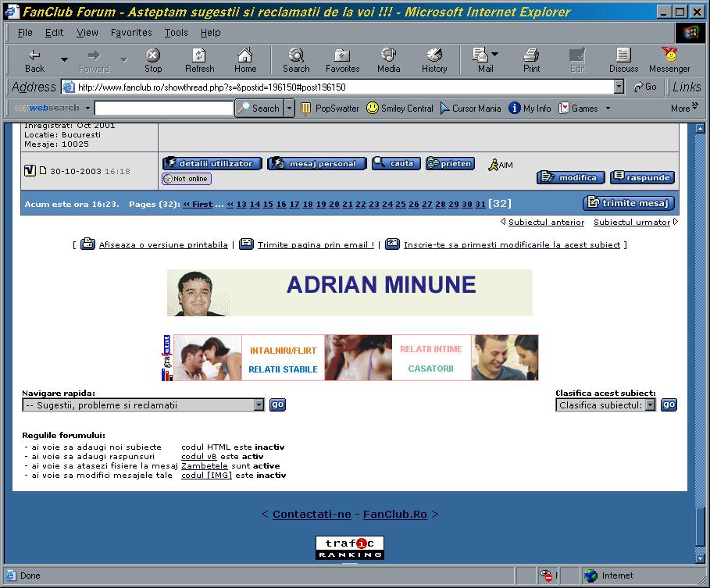The height and width of the screenshot is (588, 710).
Task: Click the AIM contact icon
Action: 501,165
